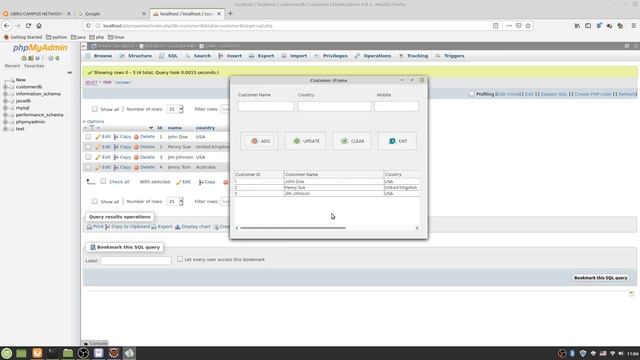Screen dimensions: 640x360
Task: Open the Search tab
Action: (198, 56)
